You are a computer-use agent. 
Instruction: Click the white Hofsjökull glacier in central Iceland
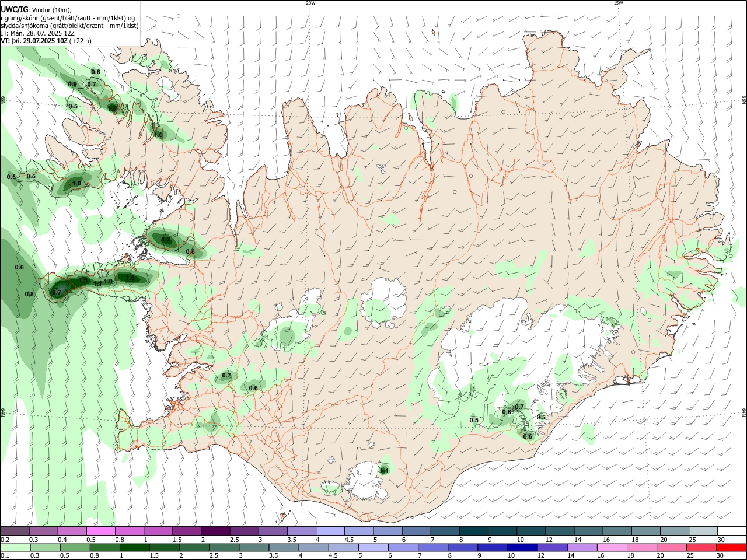383,302
